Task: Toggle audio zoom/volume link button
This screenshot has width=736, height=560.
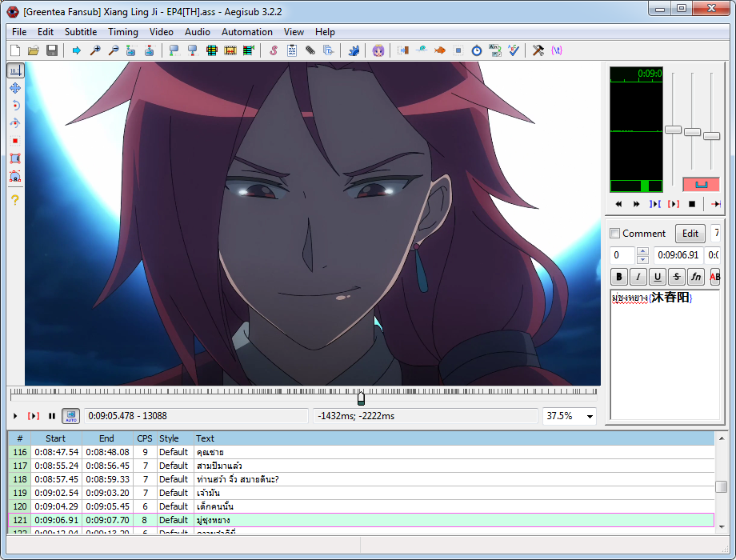Action: point(701,185)
